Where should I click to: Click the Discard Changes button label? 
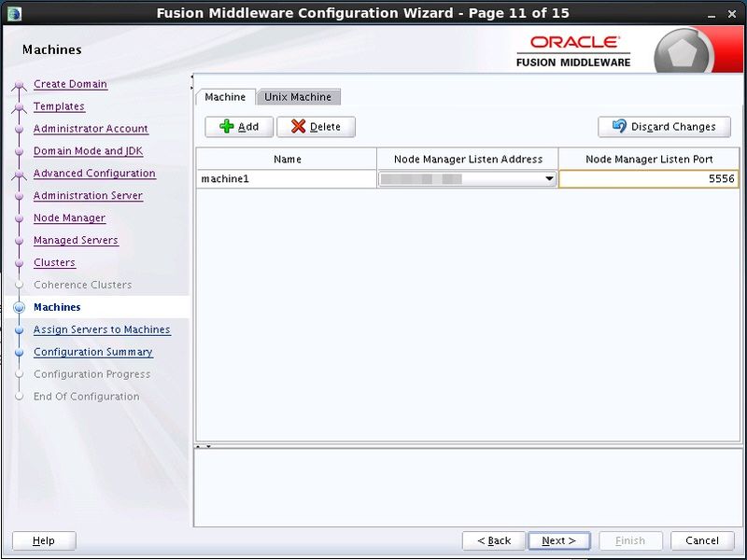pyautogui.click(x=673, y=127)
